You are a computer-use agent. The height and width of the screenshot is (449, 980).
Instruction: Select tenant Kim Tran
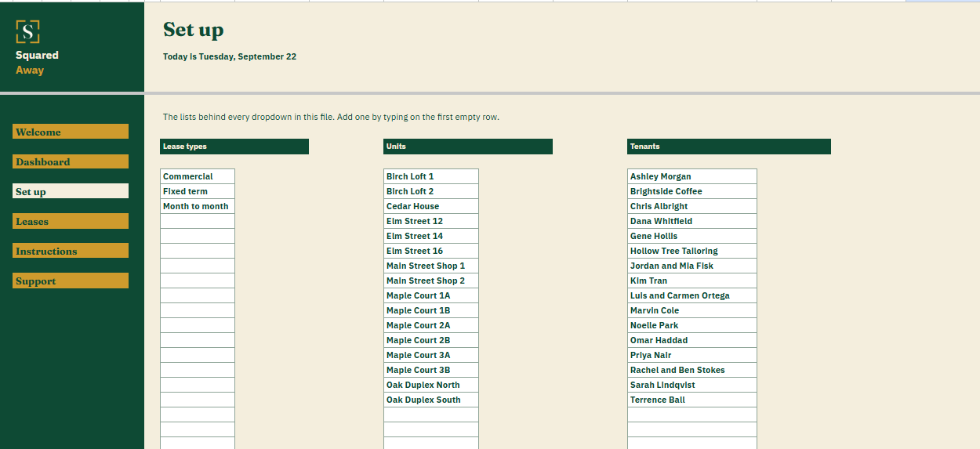pyautogui.click(x=692, y=281)
